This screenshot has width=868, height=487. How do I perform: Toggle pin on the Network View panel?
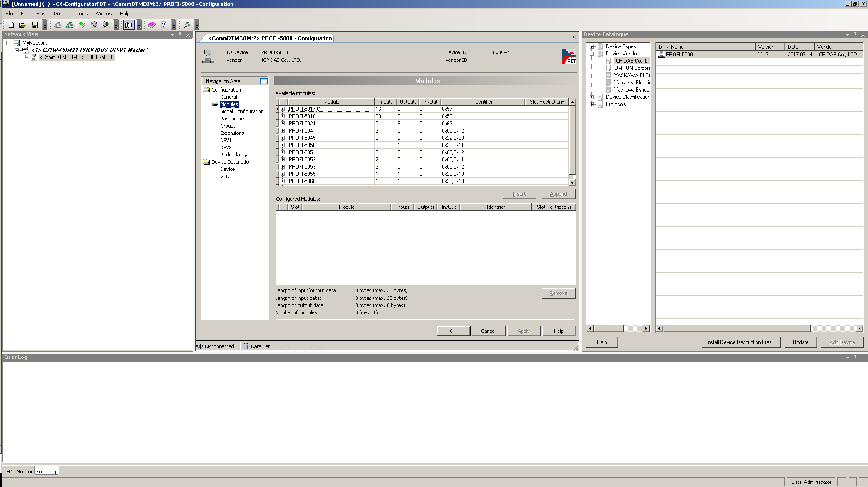pos(180,35)
